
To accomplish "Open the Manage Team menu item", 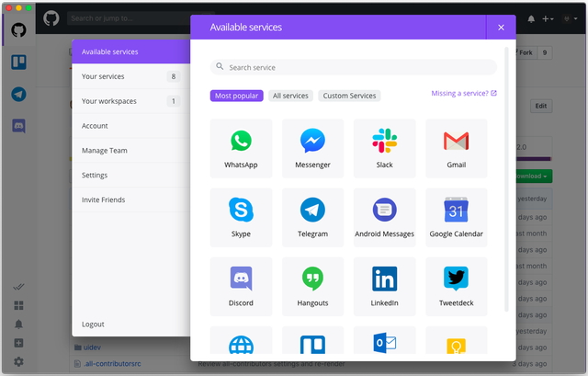I will [x=131, y=151].
